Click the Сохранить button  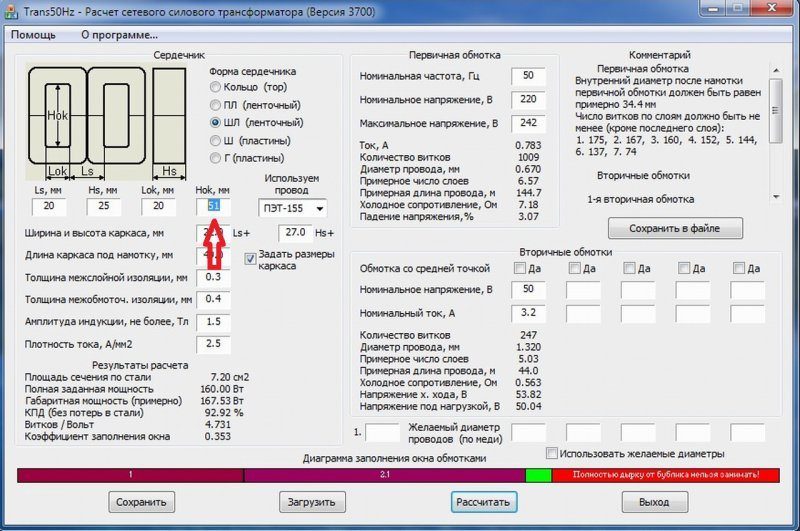click(141, 502)
